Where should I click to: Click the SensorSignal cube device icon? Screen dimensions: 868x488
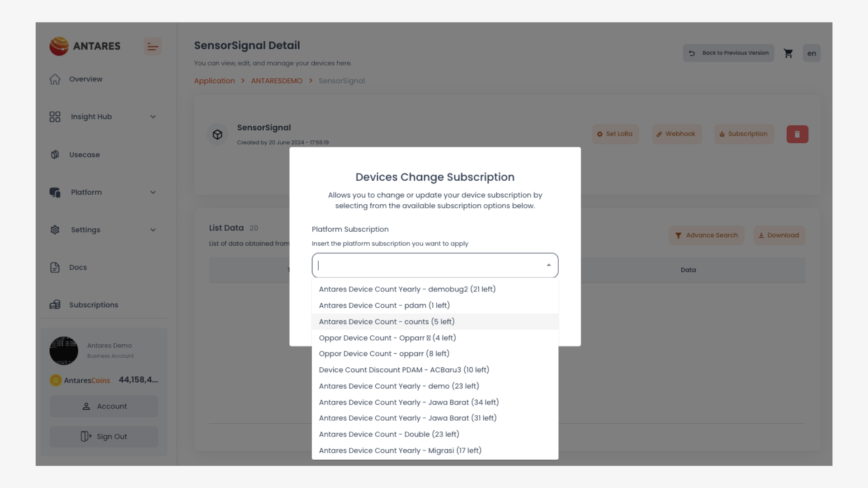tap(217, 135)
